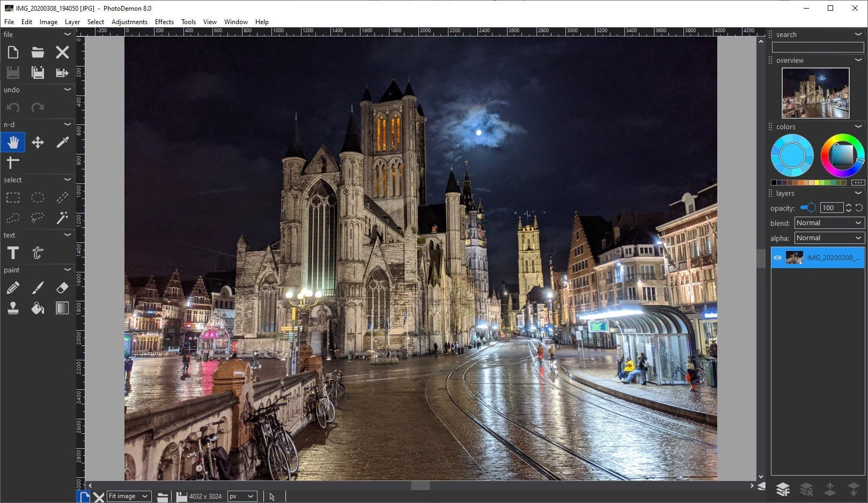Open the blend mode dropdown
868x503 pixels.
[x=829, y=223]
